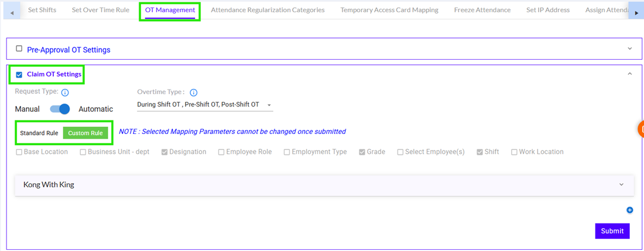Screen dimensions: 644x251
Task: Check the Work Location checkbox
Action: pos(514,152)
